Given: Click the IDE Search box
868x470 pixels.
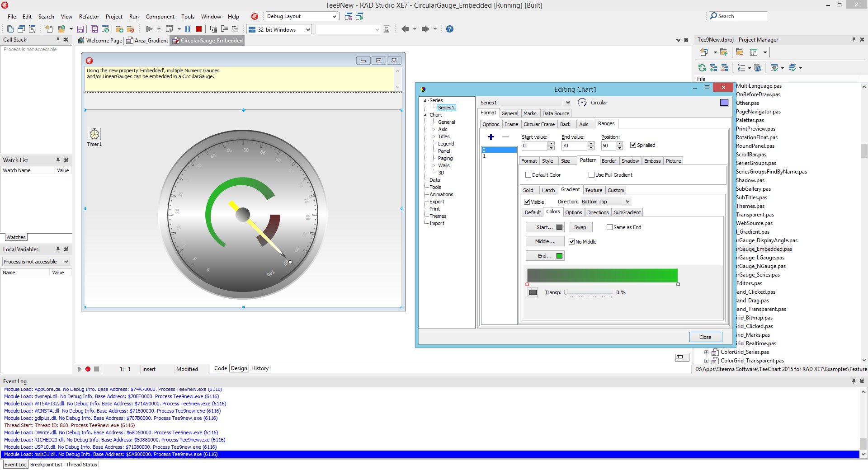Looking at the screenshot, I should point(738,16).
